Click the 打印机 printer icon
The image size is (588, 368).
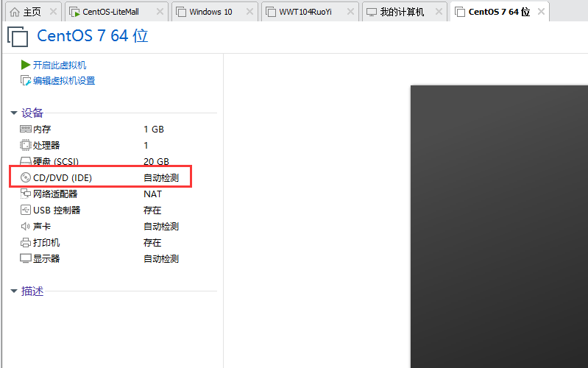[26, 243]
